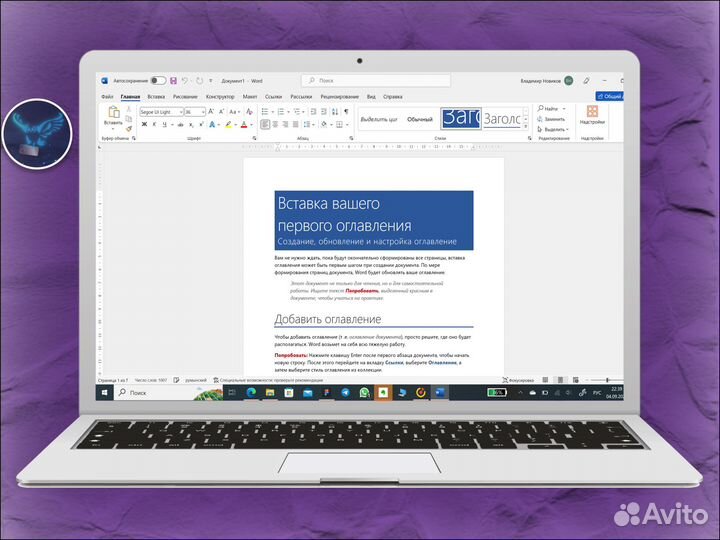The height and width of the screenshot is (540, 720).
Task: Toggle Superscript formatting
Action: point(201,124)
